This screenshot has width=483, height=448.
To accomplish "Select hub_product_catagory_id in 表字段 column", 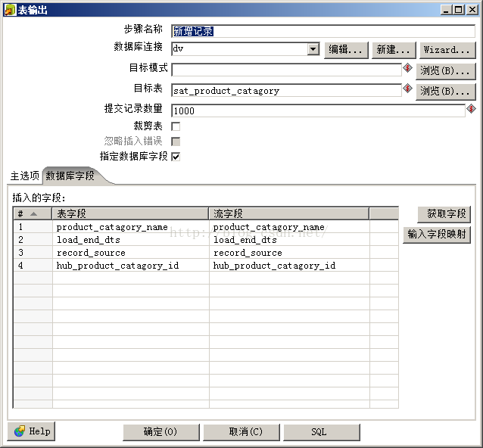I will [117, 266].
